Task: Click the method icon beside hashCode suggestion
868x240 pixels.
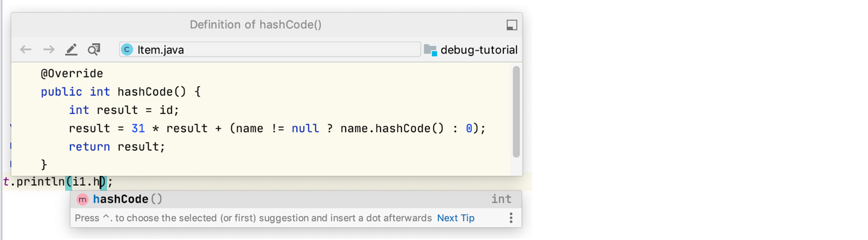Action: [x=82, y=200]
